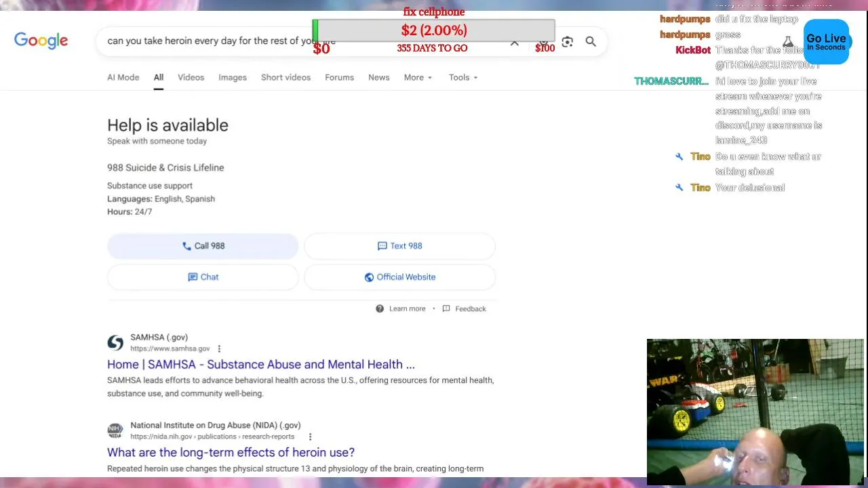Screen dimensions: 868x488
Task: Click 'National Institute on Drug Abuse (NIDA) (.gov)' name
Action: tap(215, 425)
